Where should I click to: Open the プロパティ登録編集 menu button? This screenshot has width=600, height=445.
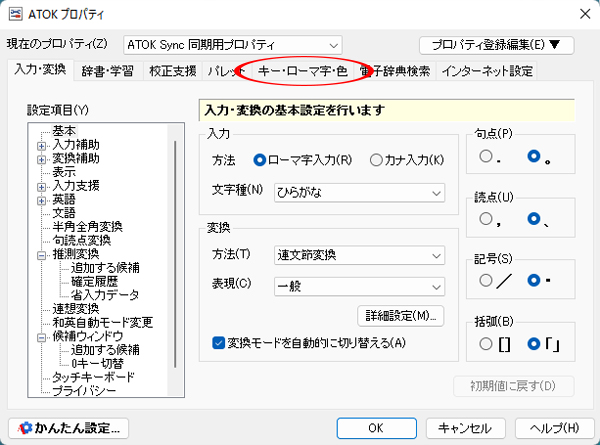pyautogui.click(x=496, y=45)
